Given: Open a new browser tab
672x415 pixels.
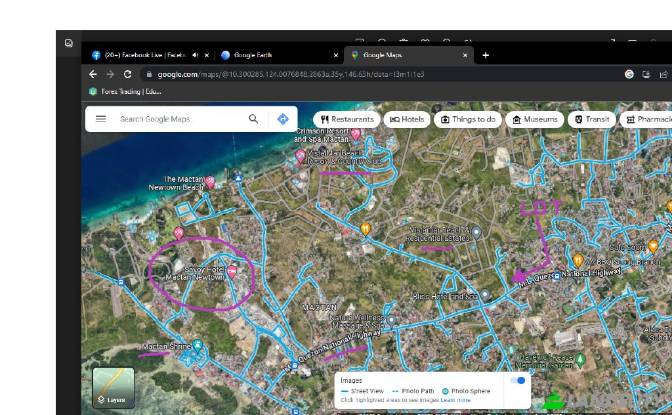Looking at the screenshot, I should 486,55.
